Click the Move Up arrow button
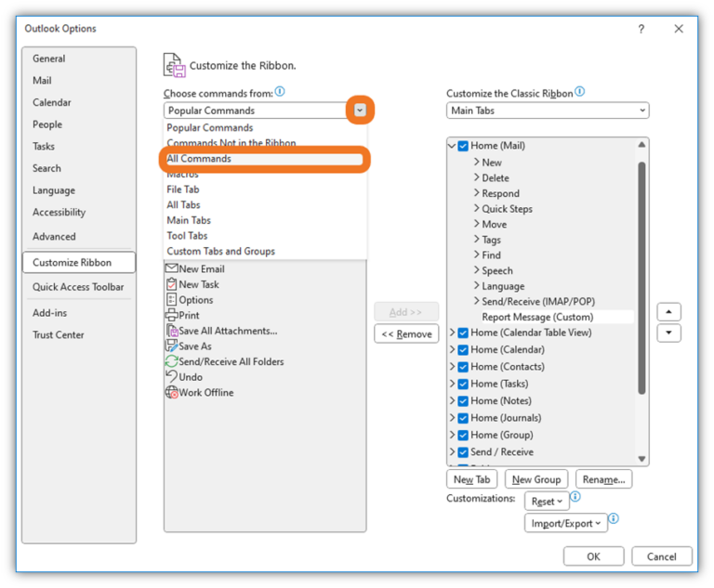Screen dimensions: 714x588 coord(668,312)
